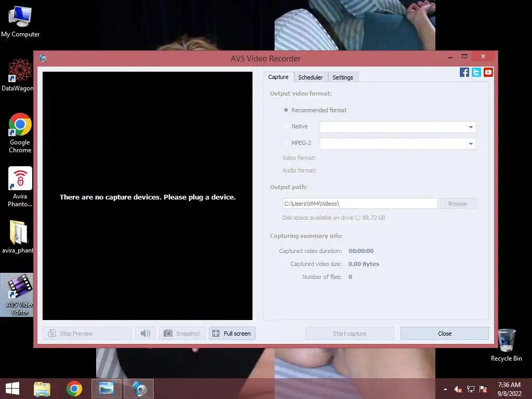
Task: Click the Browse button for output path
Action: [458, 204]
